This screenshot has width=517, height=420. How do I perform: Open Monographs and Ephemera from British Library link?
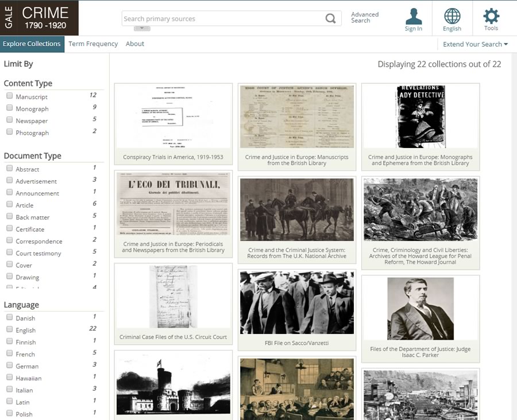tap(420, 160)
